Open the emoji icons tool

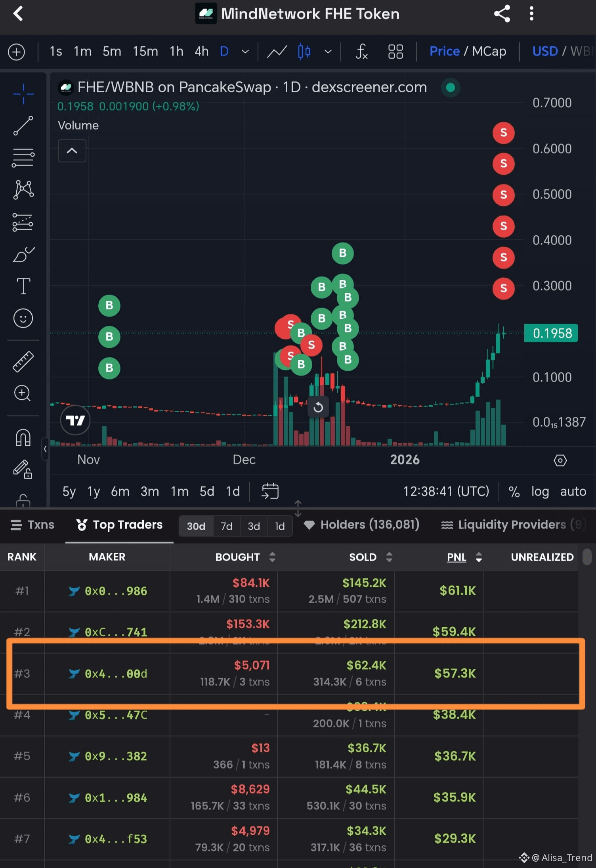23,318
